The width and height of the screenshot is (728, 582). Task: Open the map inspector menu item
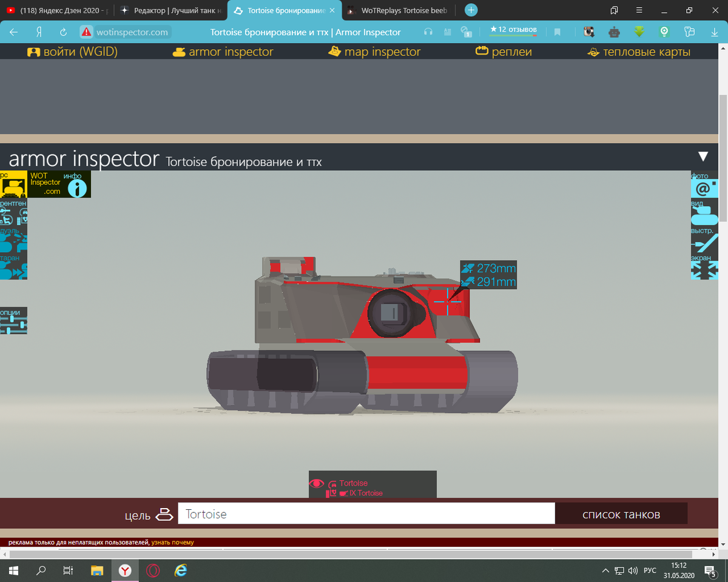(x=374, y=52)
